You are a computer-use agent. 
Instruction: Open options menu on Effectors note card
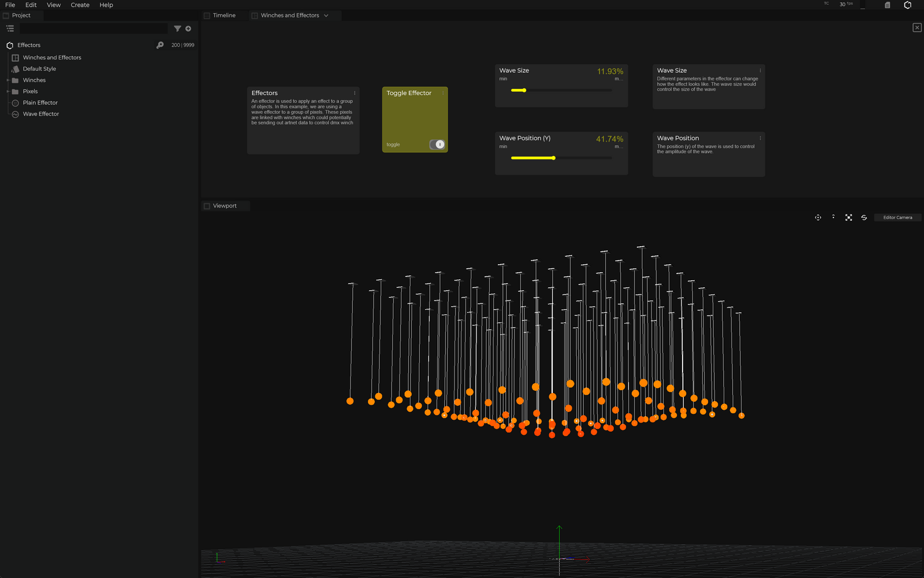pos(355,93)
